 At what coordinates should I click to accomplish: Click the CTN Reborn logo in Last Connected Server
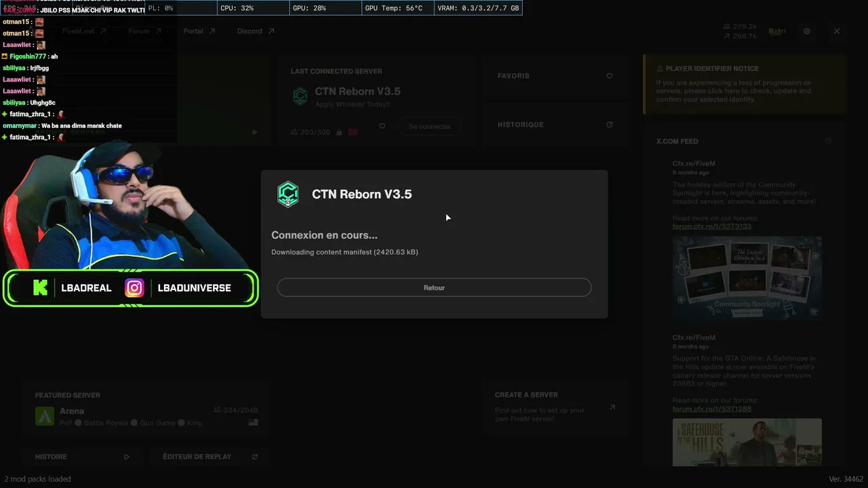pos(300,96)
